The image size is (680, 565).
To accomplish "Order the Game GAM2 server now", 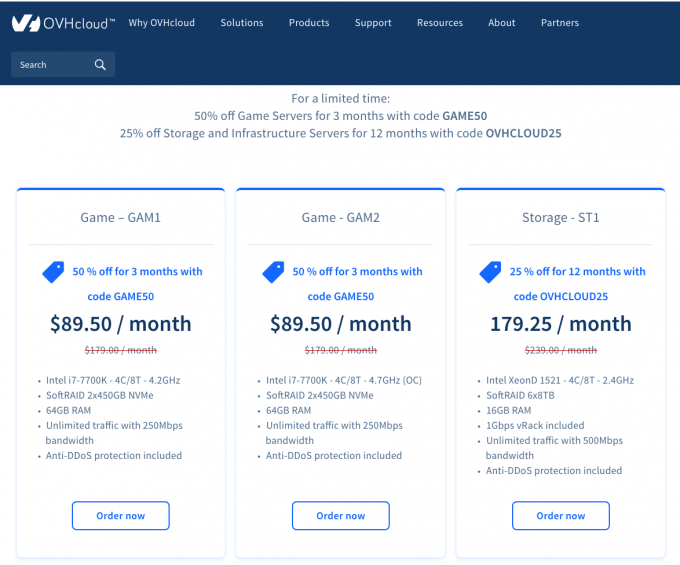I will tap(340, 516).
